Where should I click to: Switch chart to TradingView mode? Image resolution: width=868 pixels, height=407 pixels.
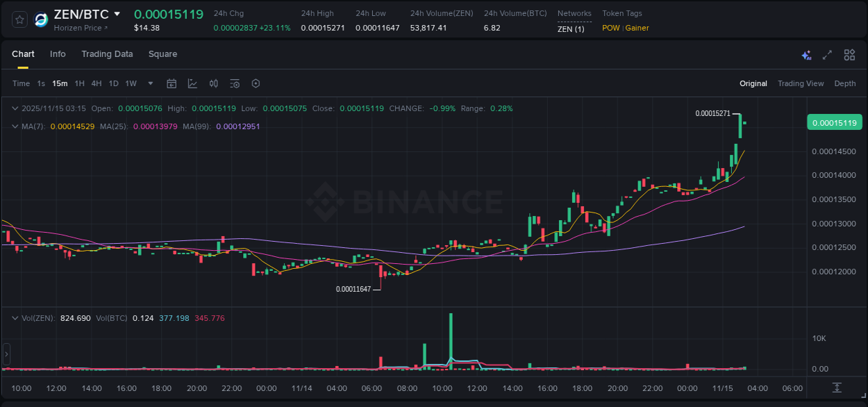(x=800, y=83)
